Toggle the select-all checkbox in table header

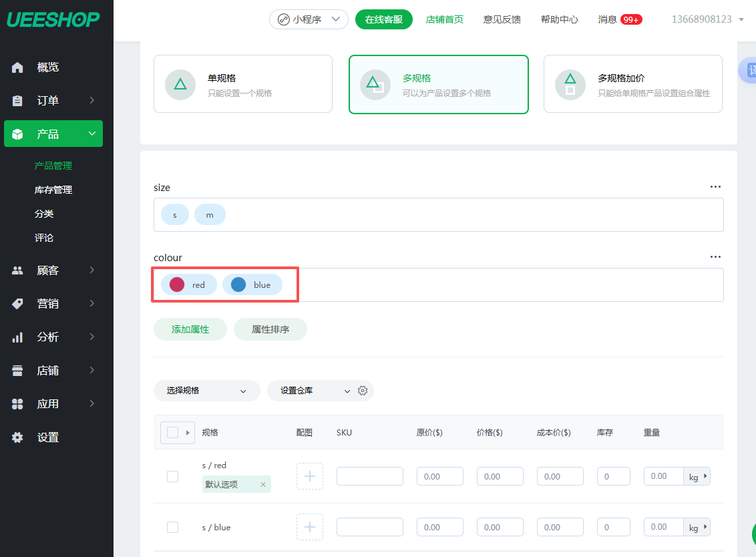(x=172, y=432)
